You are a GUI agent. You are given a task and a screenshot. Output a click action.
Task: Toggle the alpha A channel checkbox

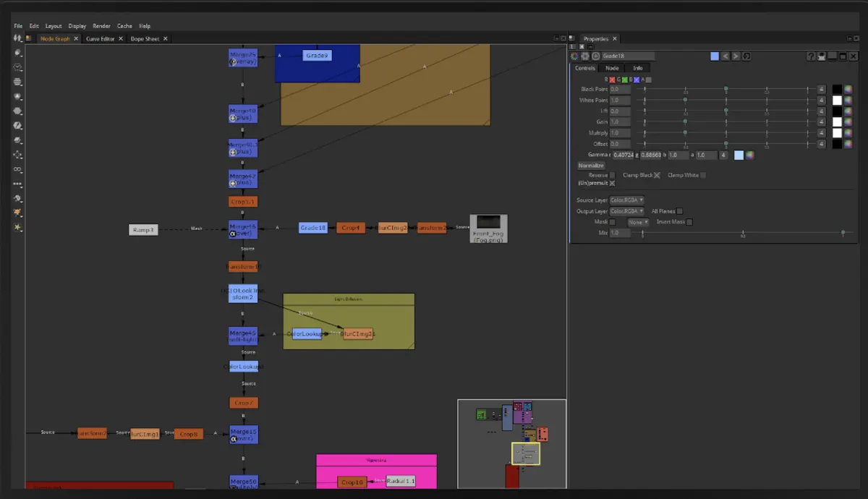click(x=648, y=80)
